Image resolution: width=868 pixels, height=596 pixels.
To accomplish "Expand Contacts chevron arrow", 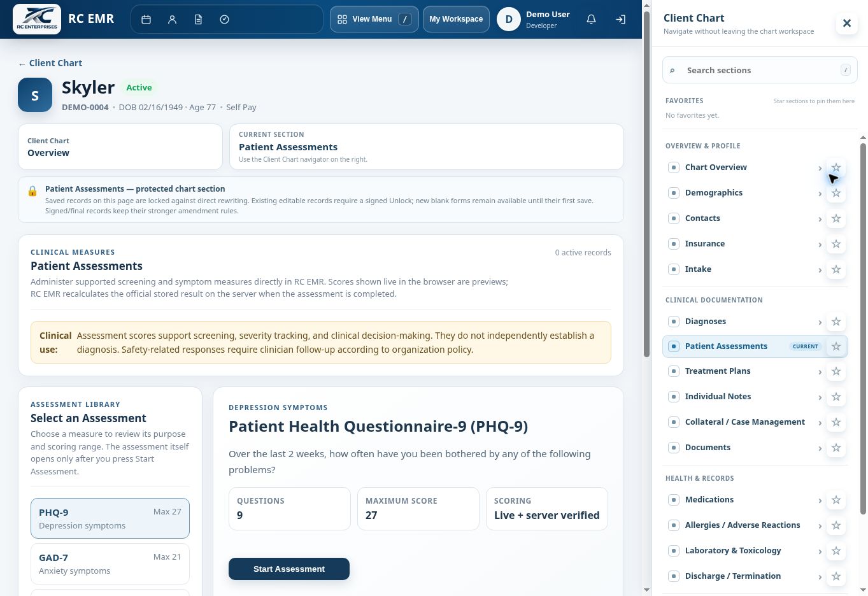I will 820,219.
